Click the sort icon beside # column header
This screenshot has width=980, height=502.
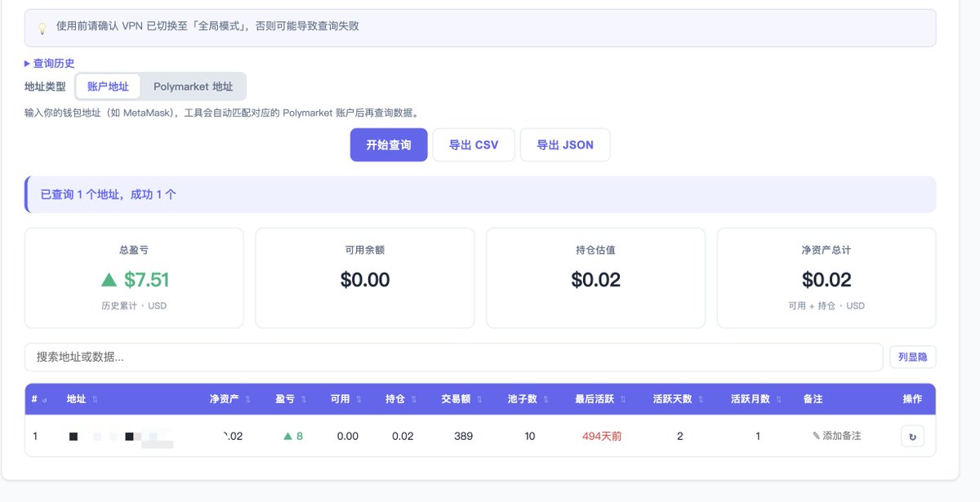click(44, 400)
